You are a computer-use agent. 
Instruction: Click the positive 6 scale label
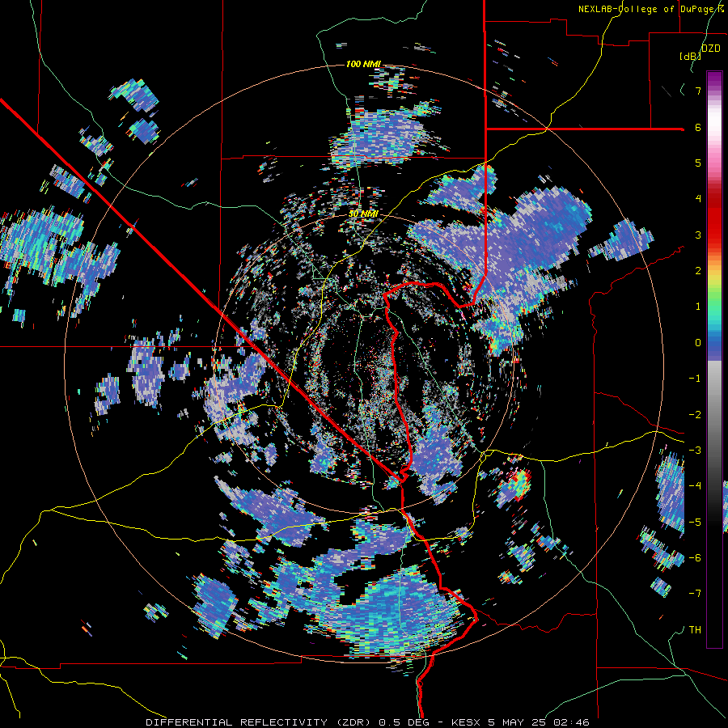(698, 127)
